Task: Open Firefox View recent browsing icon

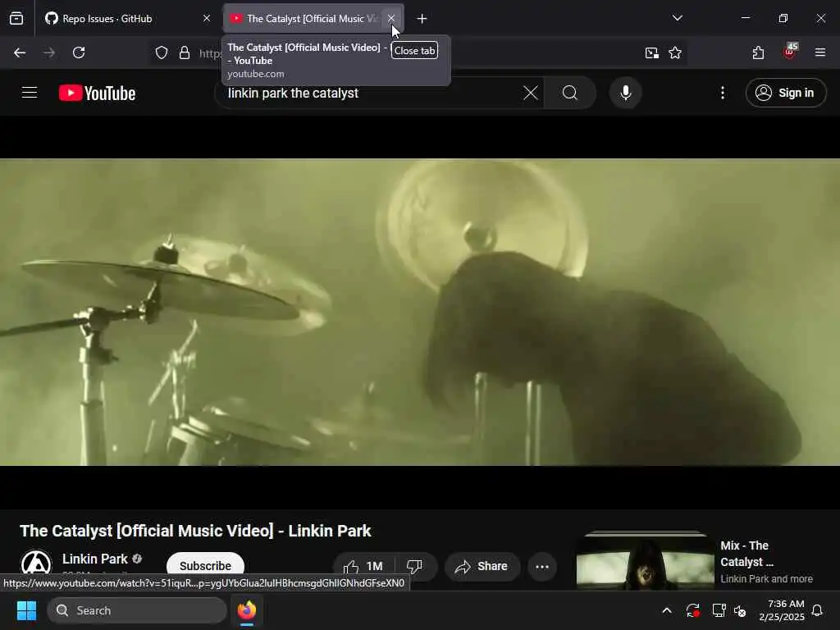Action: coord(16,19)
